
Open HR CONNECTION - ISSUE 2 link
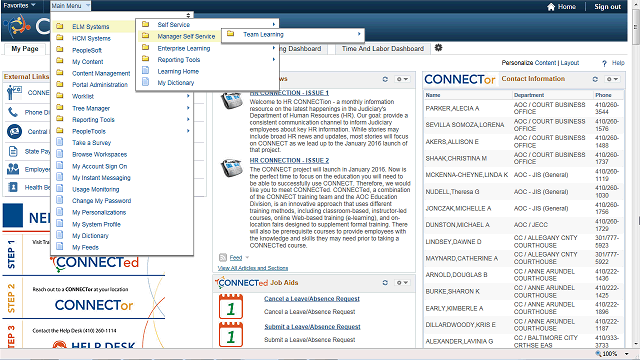click(x=289, y=160)
